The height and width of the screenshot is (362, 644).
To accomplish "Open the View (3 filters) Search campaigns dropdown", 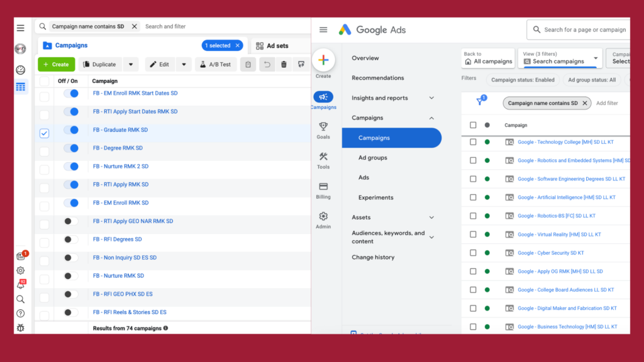I will 560,58.
